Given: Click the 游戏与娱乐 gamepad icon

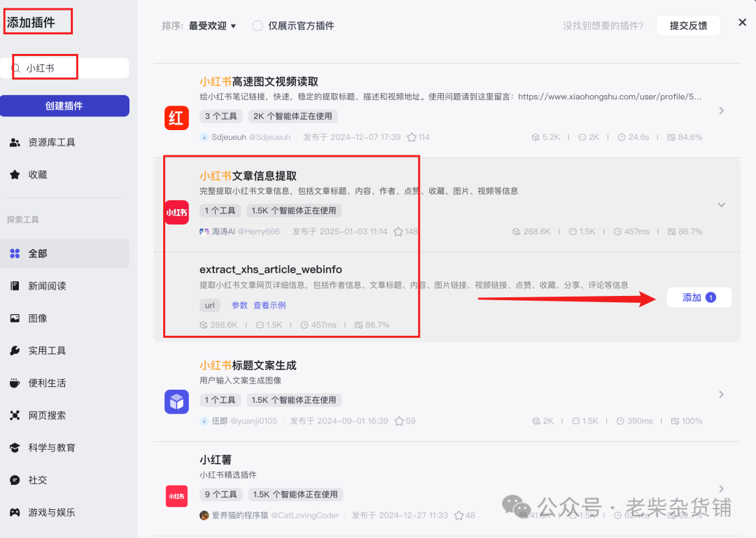Looking at the screenshot, I should point(15,512).
